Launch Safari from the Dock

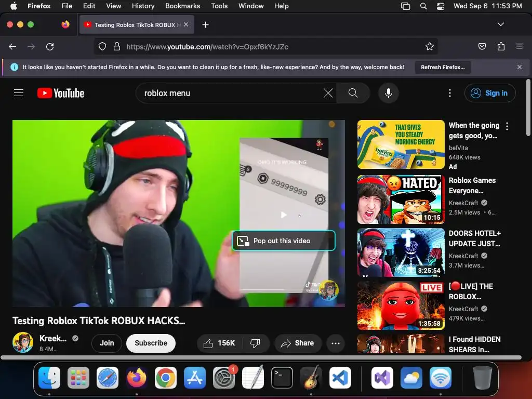coord(108,378)
